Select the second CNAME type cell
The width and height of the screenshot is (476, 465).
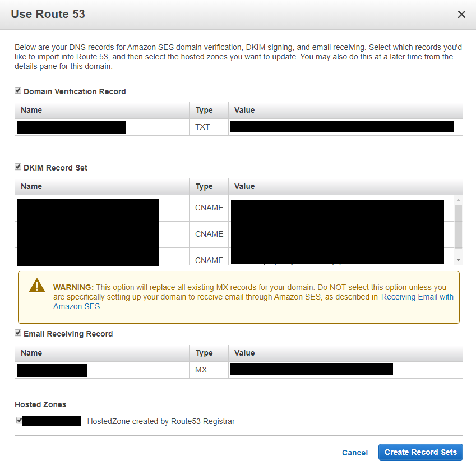click(209, 234)
